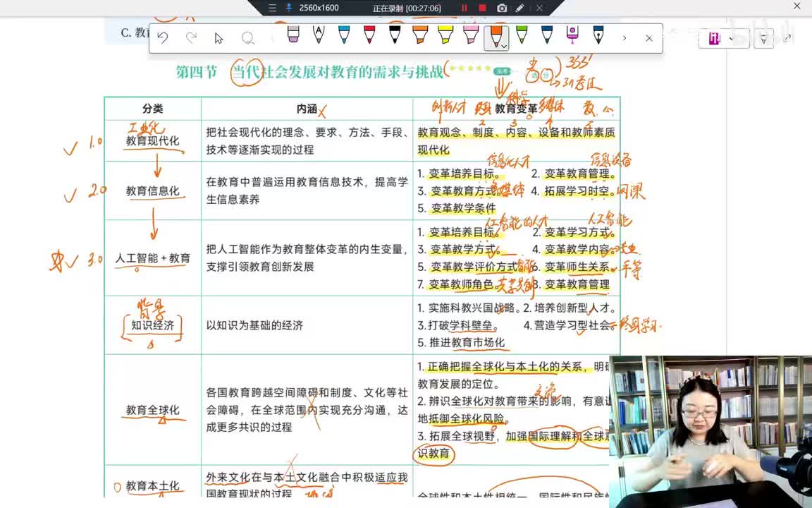Toggle the recorder bar pin
Screen dimensions: 812x508
(x=288, y=8)
